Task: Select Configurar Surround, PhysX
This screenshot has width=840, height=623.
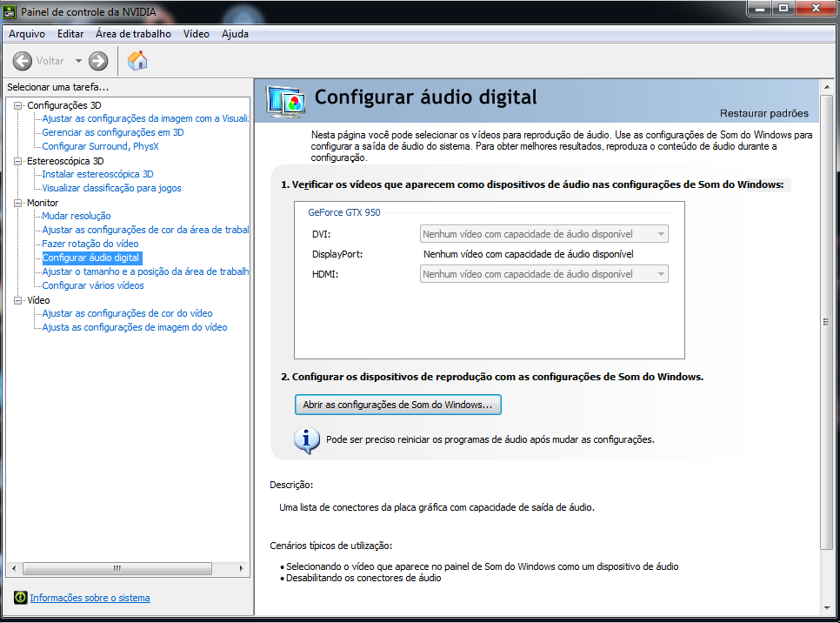Action: click(100, 146)
